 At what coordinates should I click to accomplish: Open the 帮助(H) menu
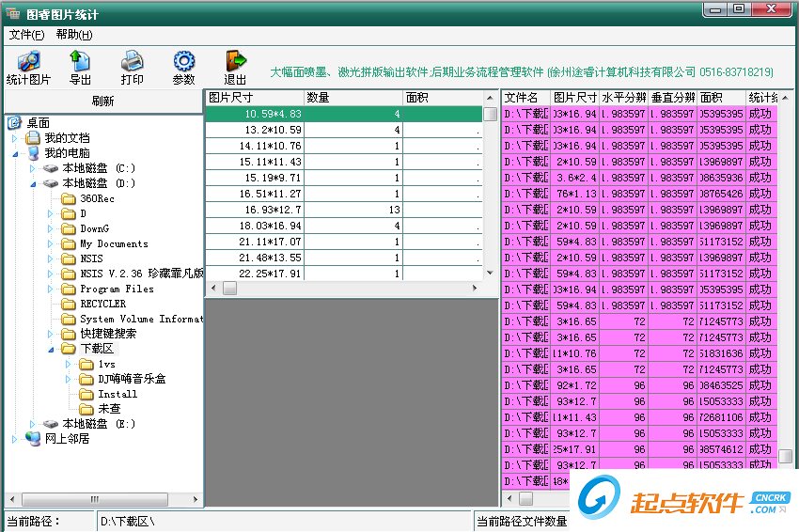pos(74,35)
